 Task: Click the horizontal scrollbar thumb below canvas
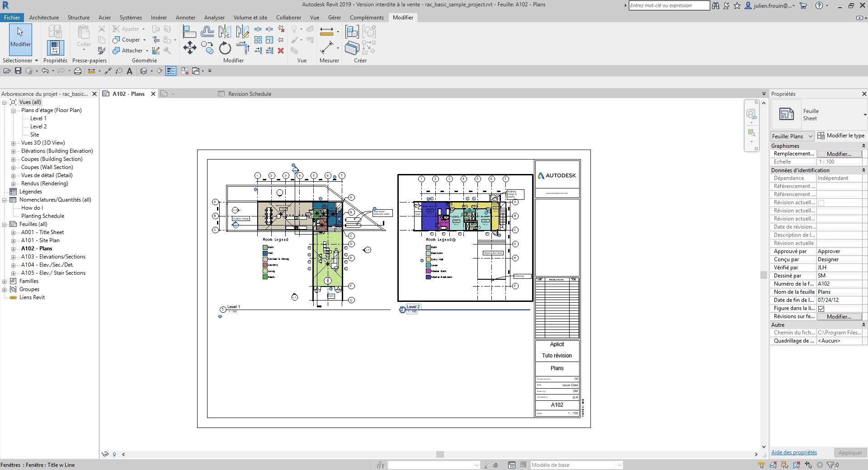440,454
